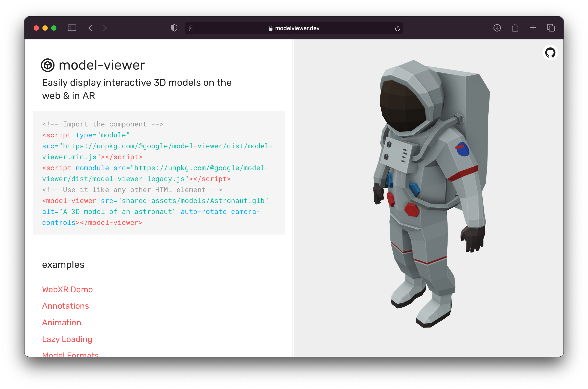Minimize the Safari window

pyautogui.click(x=45, y=28)
